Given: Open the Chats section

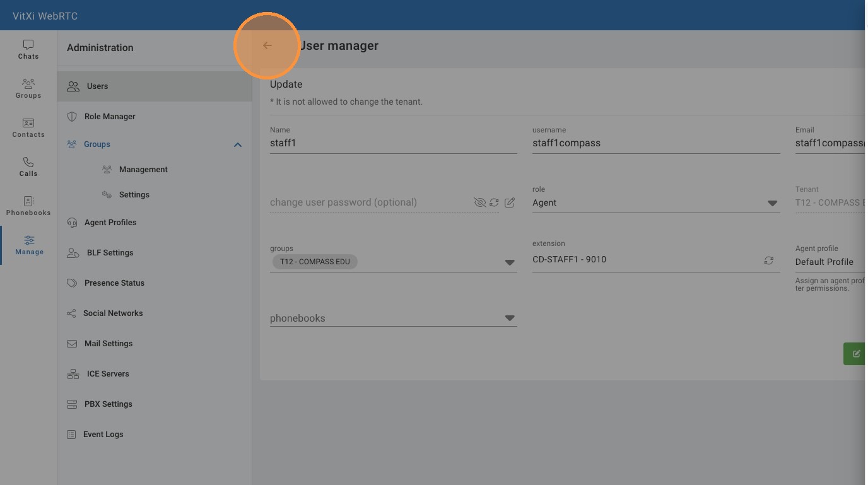Looking at the screenshot, I should (x=28, y=49).
